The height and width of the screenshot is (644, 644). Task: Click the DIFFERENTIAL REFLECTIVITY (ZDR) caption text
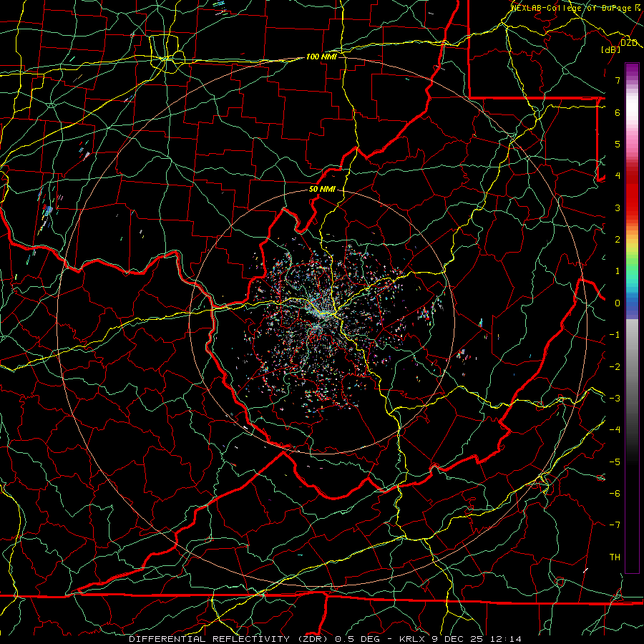(230, 639)
